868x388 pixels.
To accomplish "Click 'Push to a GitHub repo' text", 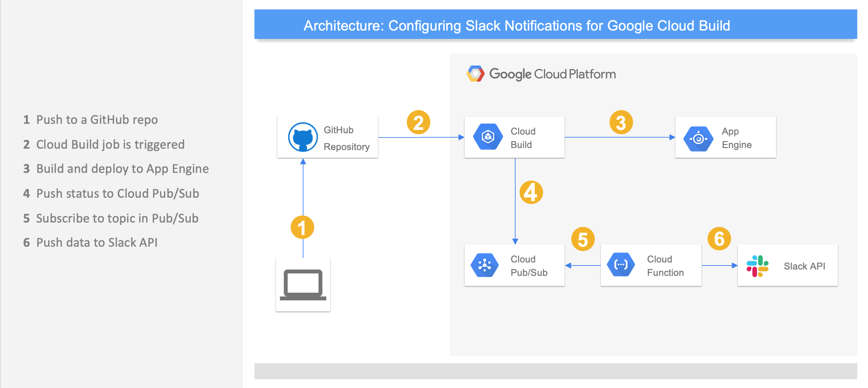I will tap(97, 119).
